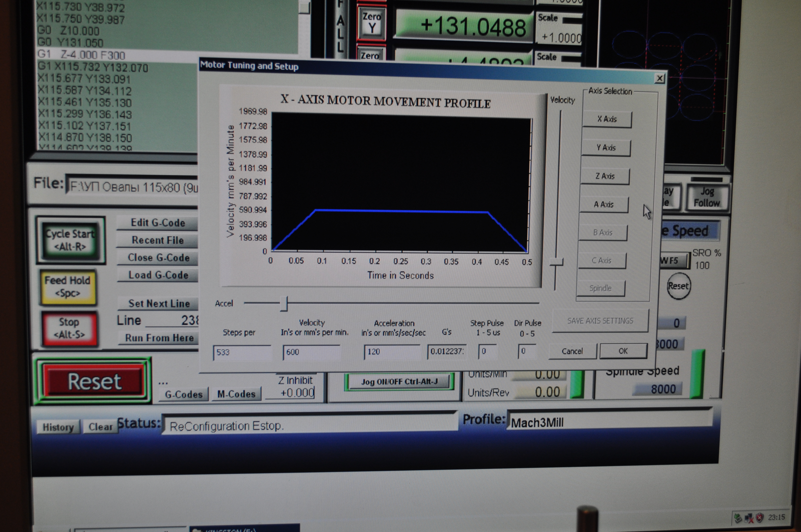Viewport: 801px width, 532px height.
Task: Close the Motor Tuning window
Action: coord(659,78)
